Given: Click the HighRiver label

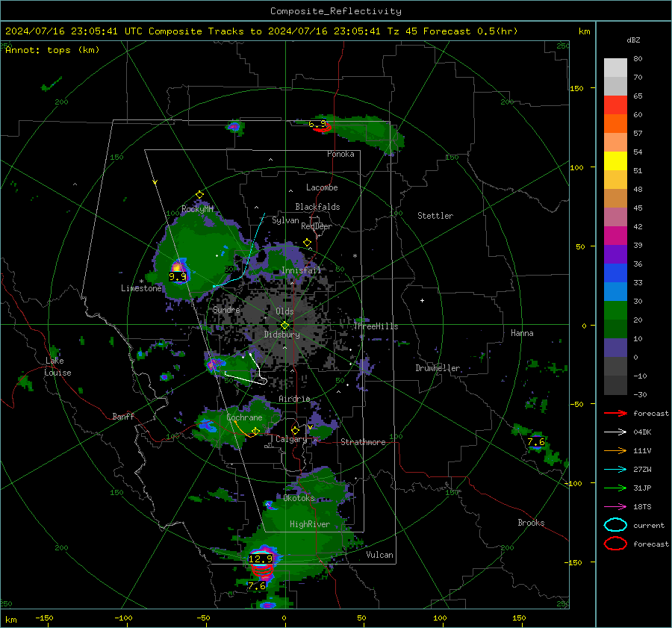Looking at the screenshot, I should [x=310, y=524].
